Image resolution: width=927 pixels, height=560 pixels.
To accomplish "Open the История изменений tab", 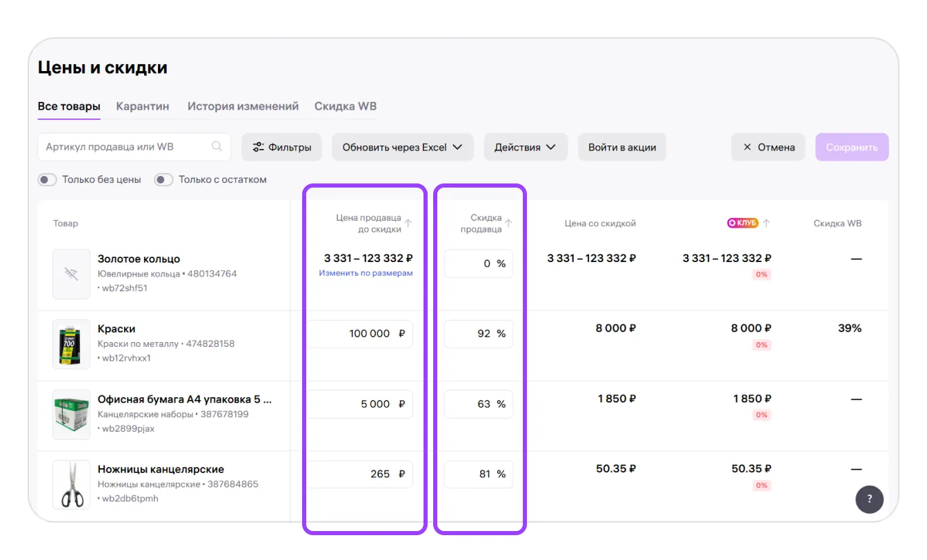I will pos(243,106).
